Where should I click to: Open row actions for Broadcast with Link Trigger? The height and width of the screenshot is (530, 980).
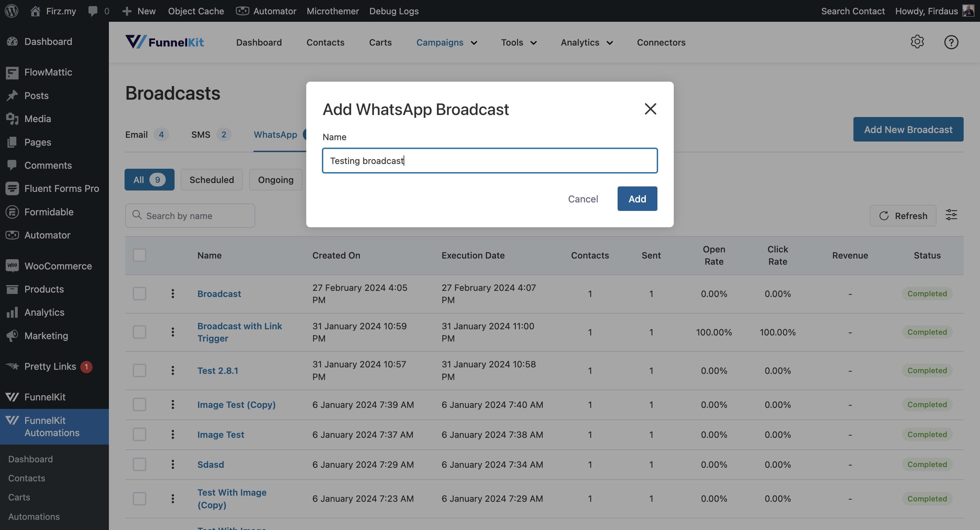173,332
